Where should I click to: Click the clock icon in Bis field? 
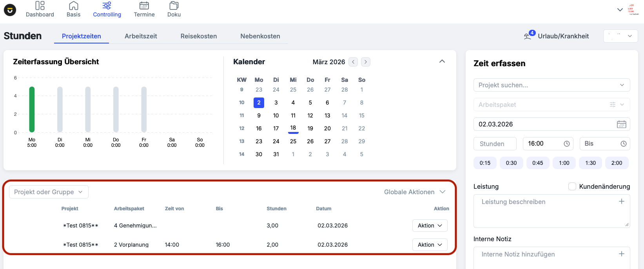tap(623, 144)
